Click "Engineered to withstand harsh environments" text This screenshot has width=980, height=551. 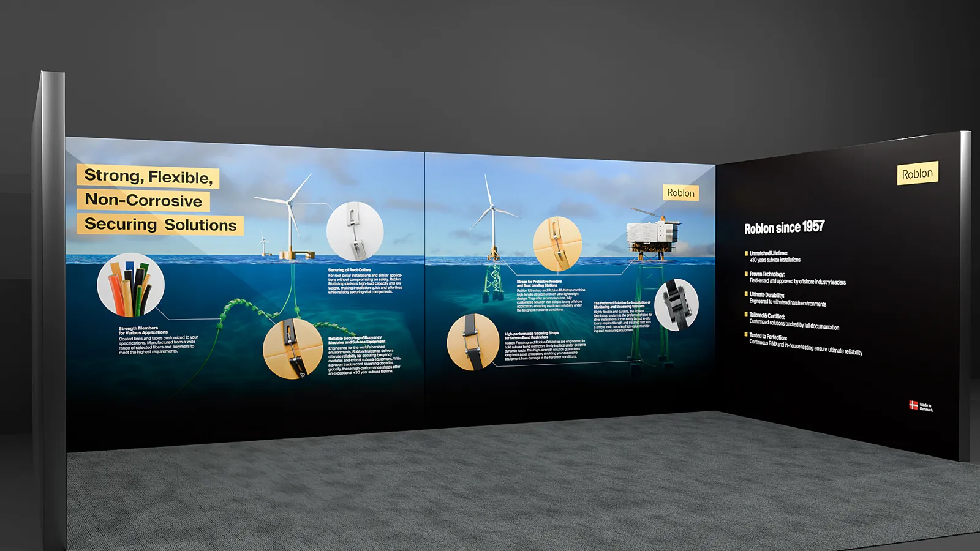click(x=788, y=302)
